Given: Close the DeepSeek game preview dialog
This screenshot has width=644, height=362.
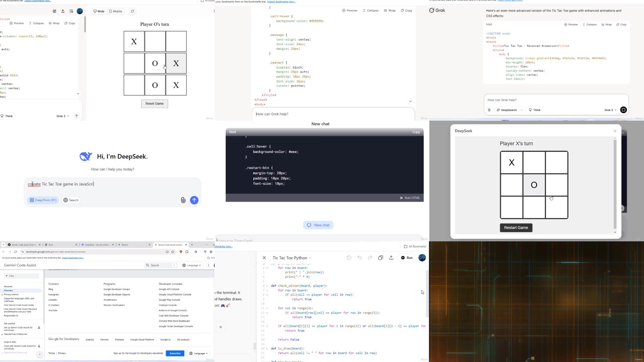Looking at the screenshot, I should point(615,131).
